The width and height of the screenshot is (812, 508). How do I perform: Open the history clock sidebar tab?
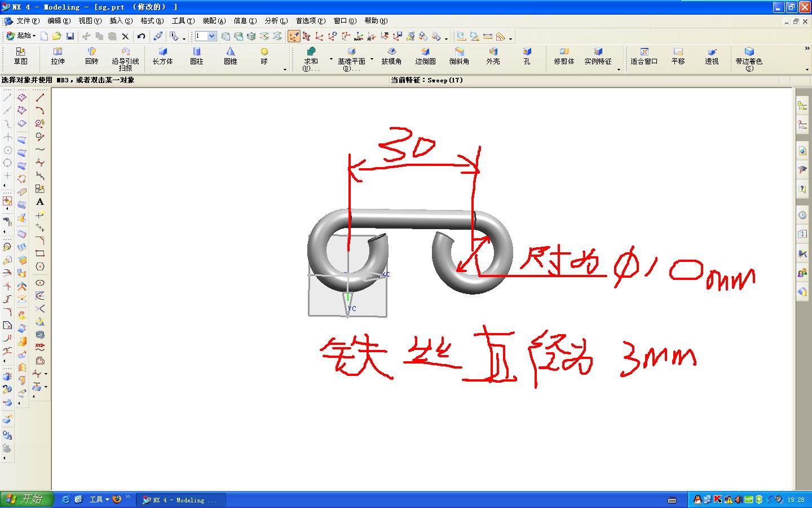point(802,215)
